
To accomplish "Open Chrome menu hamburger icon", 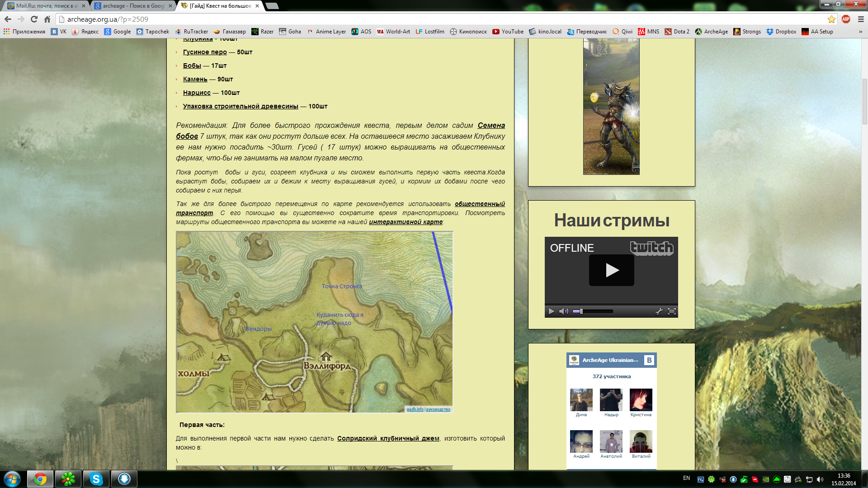I will [x=861, y=19].
